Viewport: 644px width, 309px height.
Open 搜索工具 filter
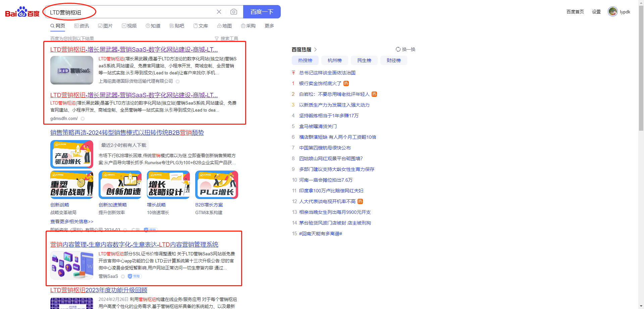pos(226,39)
